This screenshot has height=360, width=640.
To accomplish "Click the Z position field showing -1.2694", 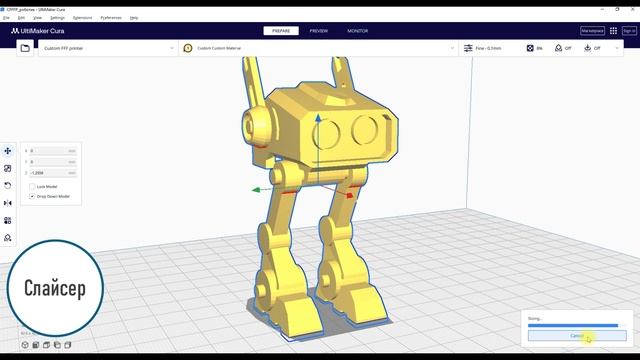I will (53, 173).
